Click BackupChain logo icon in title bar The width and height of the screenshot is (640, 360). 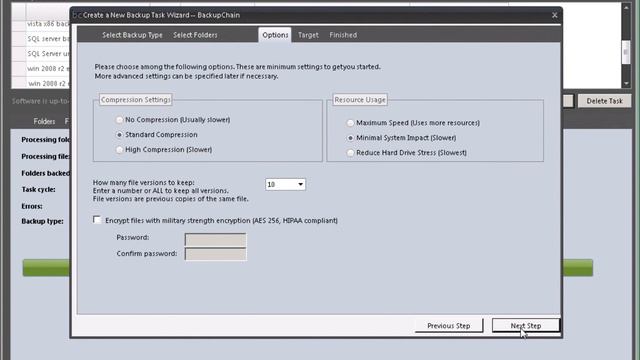(77, 15)
